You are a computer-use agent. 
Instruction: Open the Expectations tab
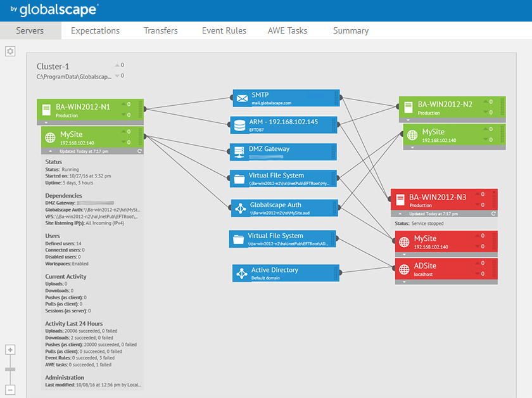pyautogui.click(x=96, y=30)
